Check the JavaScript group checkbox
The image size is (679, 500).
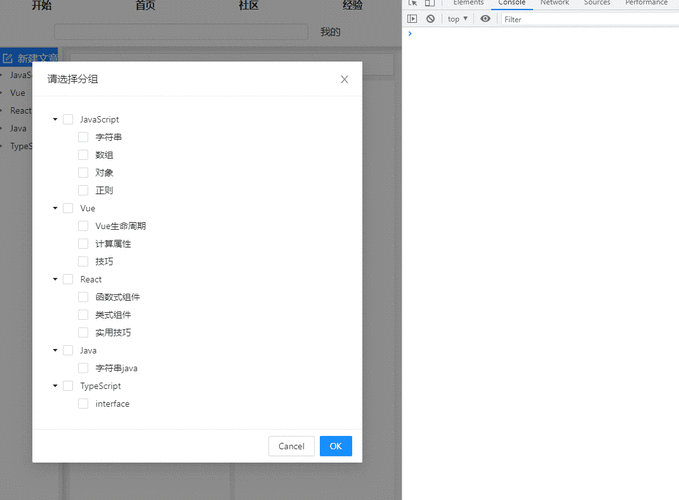click(x=68, y=119)
